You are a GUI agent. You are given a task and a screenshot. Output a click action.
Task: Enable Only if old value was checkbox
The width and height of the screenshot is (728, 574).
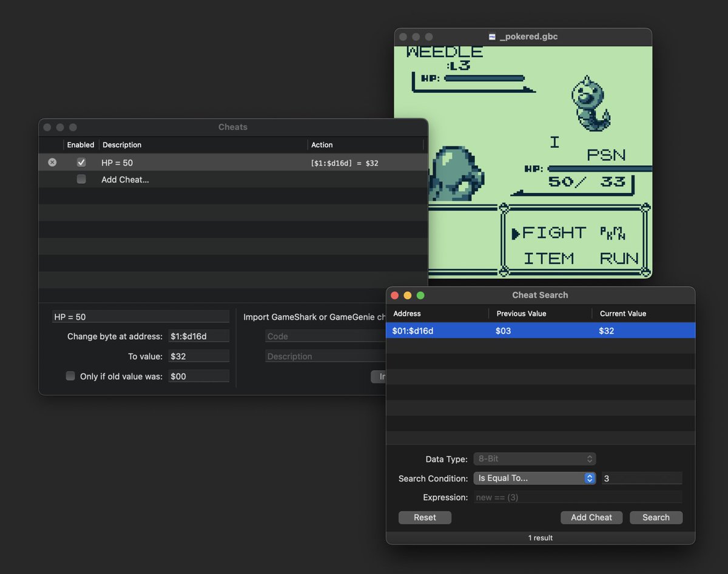[x=70, y=376]
